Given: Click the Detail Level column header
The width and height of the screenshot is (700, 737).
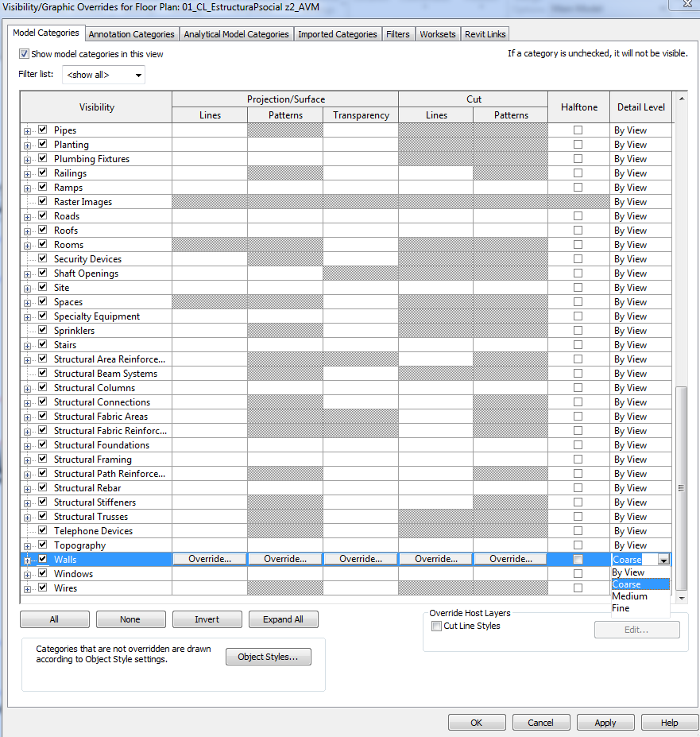Looking at the screenshot, I should pyautogui.click(x=641, y=107).
